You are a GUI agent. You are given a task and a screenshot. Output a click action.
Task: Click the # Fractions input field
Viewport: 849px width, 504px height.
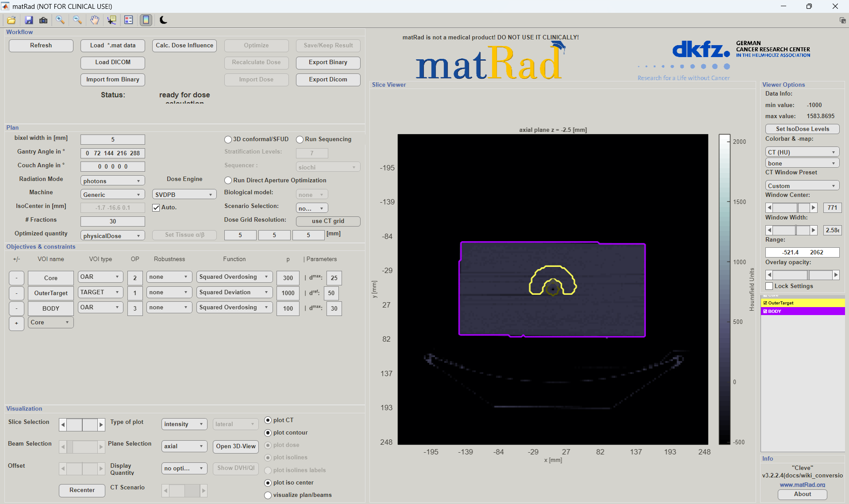(x=112, y=221)
